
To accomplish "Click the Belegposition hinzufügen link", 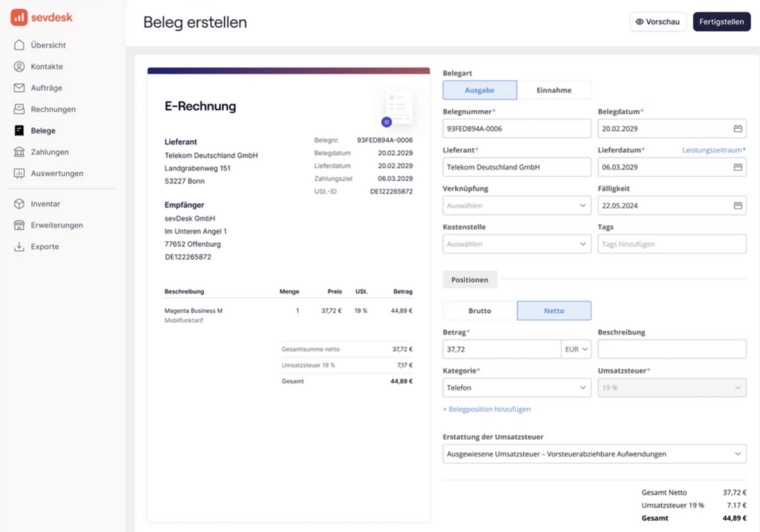I will [486, 410].
